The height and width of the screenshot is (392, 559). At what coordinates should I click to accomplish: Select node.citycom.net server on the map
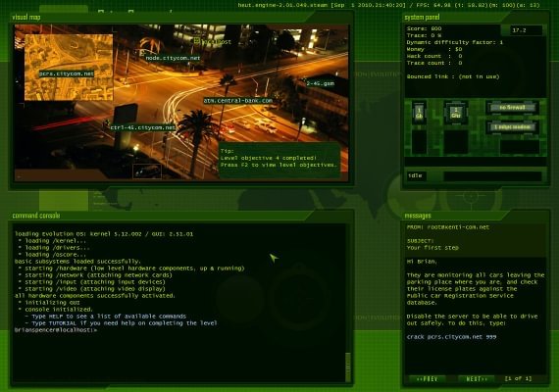point(173,58)
